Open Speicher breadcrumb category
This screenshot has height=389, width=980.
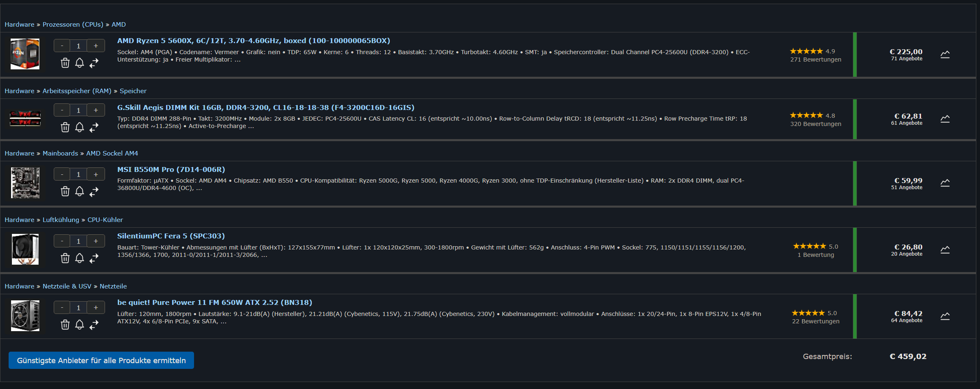[133, 91]
